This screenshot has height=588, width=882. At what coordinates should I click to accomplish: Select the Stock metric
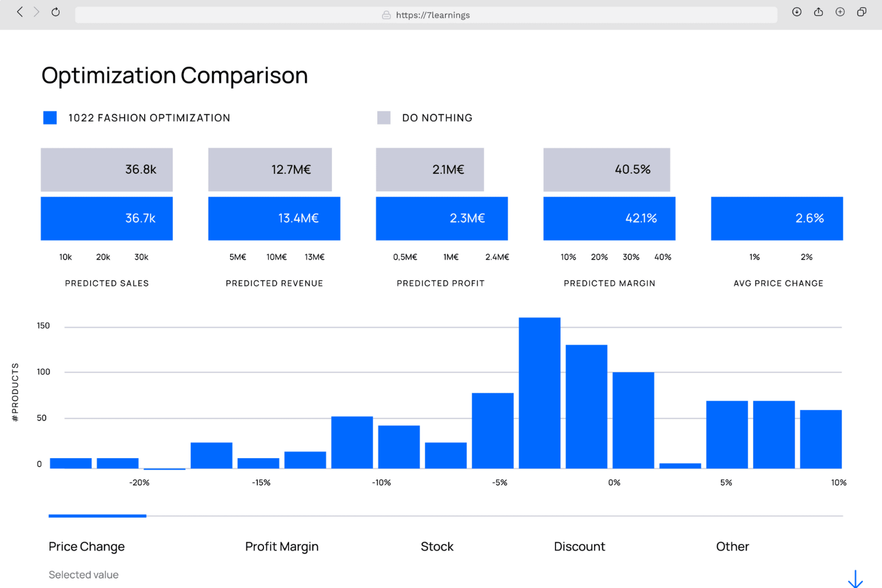pos(437,546)
